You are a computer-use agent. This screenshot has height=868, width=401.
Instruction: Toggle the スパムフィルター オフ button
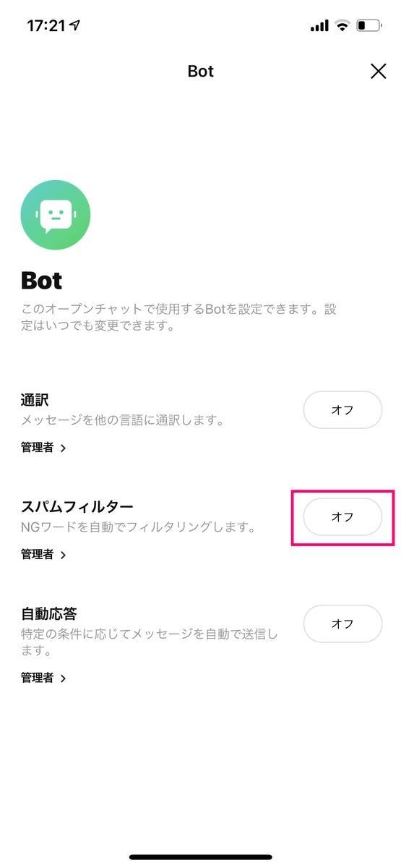342,517
